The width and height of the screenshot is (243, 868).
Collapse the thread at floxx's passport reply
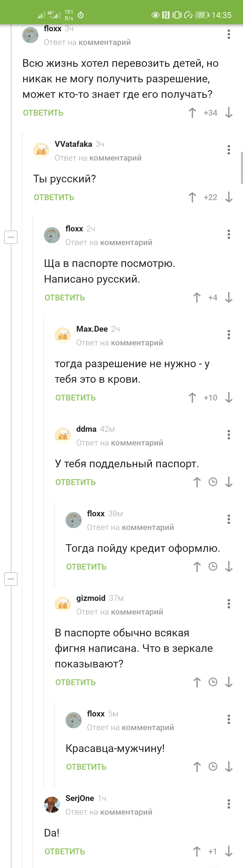tap(11, 237)
